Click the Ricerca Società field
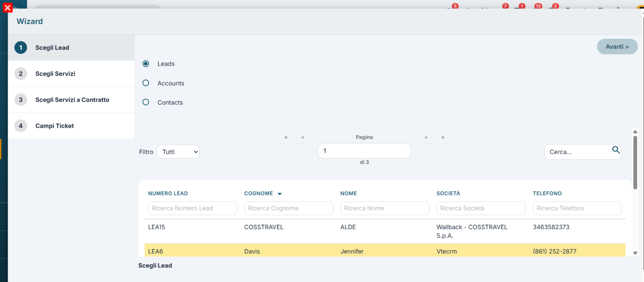This screenshot has height=282, width=644. (481, 208)
